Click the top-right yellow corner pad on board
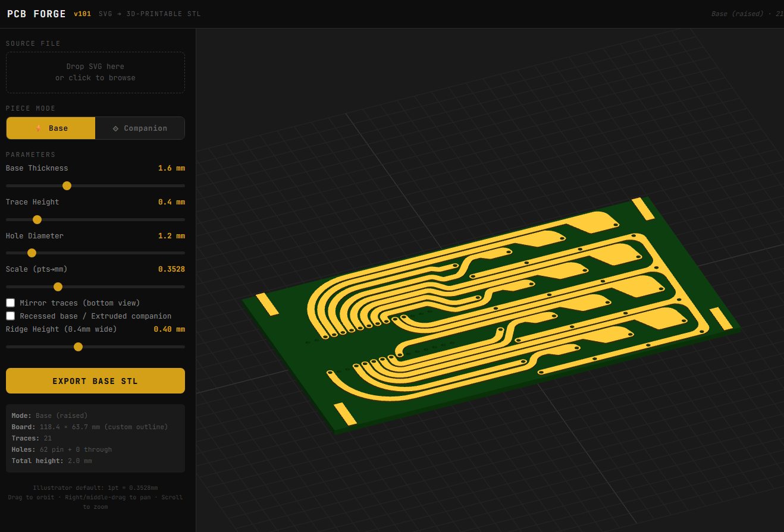This screenshot has width=784, height=532. coord(643,209)
